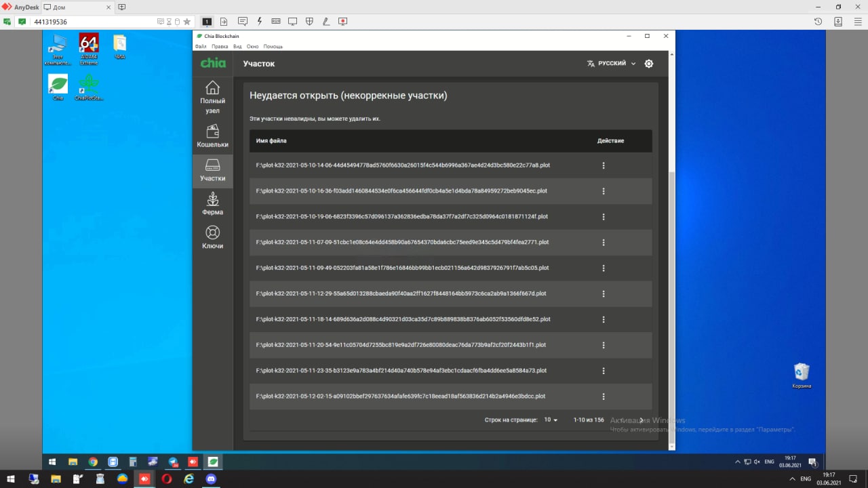This screenshot has height=488, width=868.
Task: Click local Windows Start button
Action: (x=11, y=479)
